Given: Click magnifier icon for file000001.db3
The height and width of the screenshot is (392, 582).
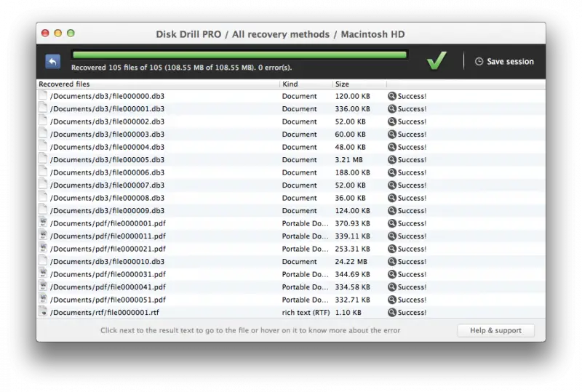Looking at the screenshot, I should (x=391, y=109).
